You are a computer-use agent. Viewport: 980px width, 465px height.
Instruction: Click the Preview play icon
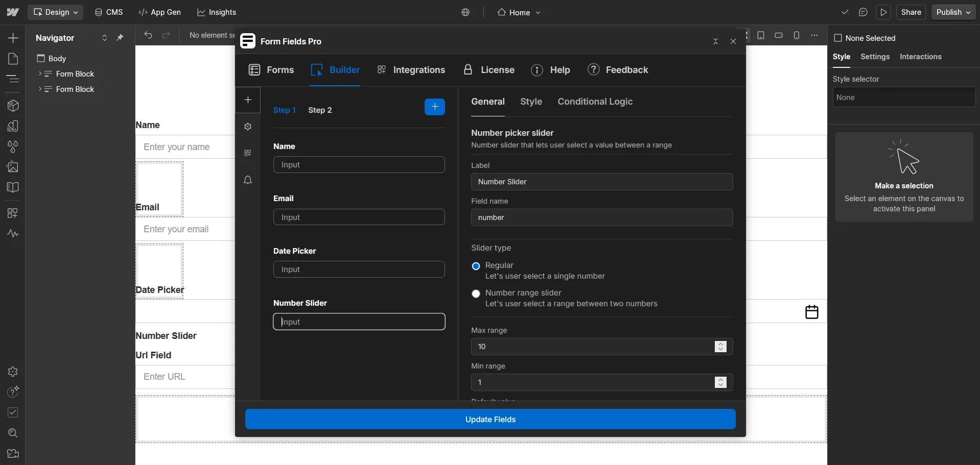(x=884, y=12)
